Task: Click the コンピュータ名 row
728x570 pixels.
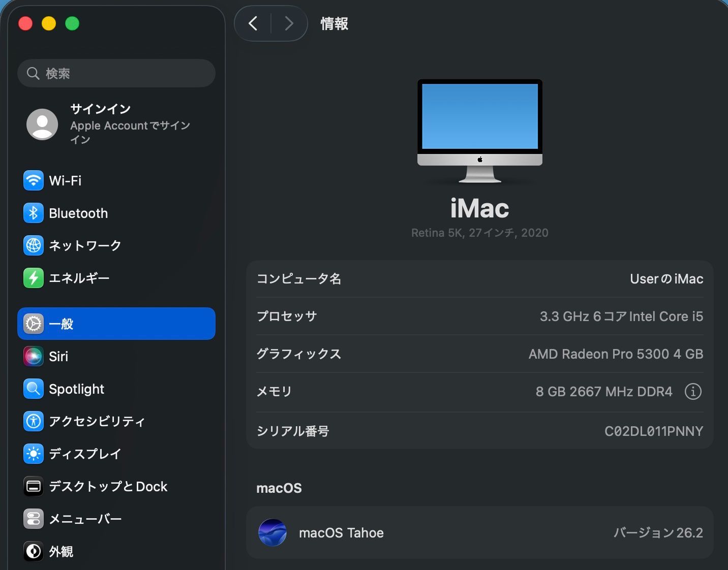Action: (x=479, y=278)
